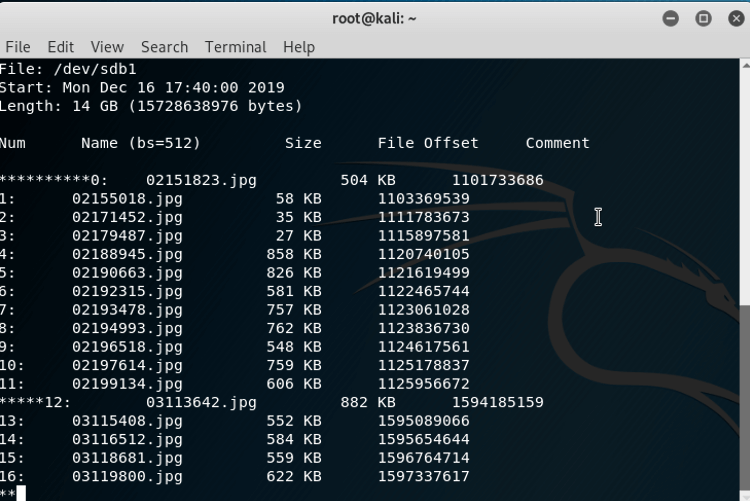Minimize the terminal window

point(671,18)
